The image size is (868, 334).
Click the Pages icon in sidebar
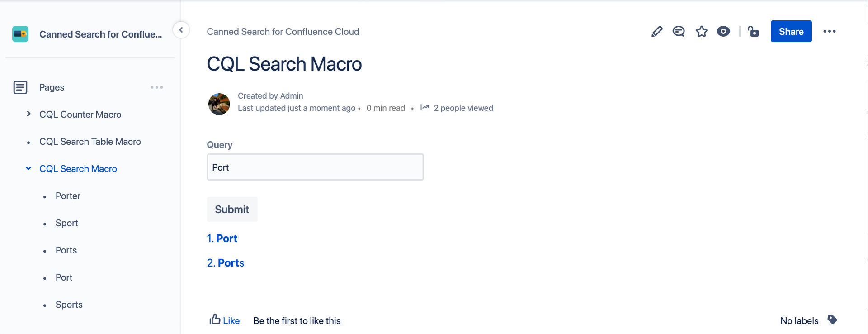click(20, 87)
